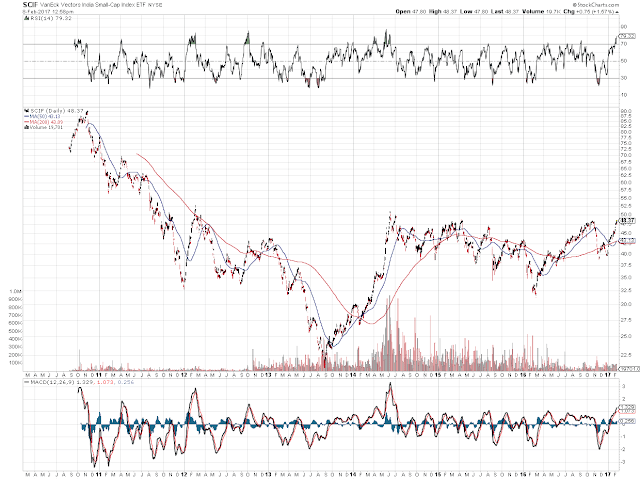Click the Volume 19.7K header value
640x479 pixels.
541,11
